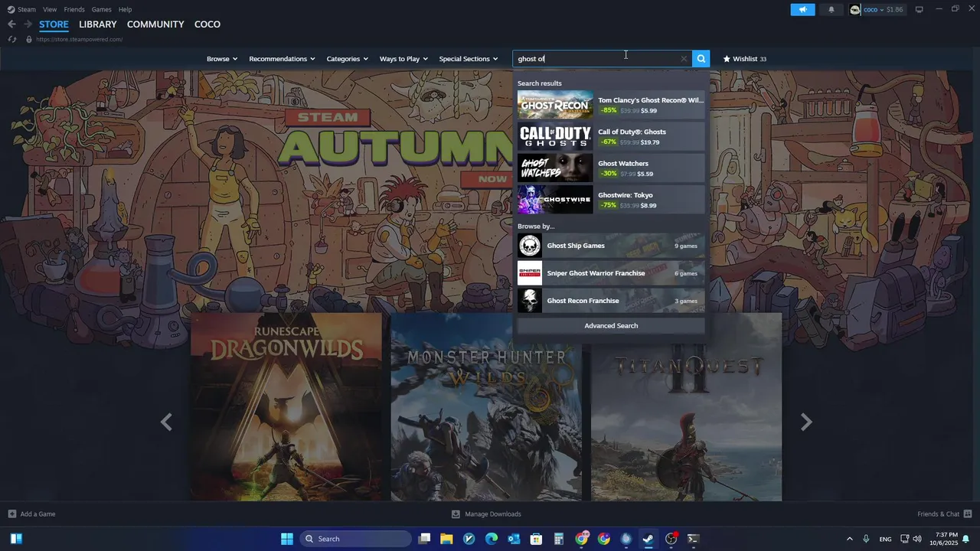Viewport: 980px width, 551px height.
Task: Open the announcements megaphone button
Action: [802, 9]
